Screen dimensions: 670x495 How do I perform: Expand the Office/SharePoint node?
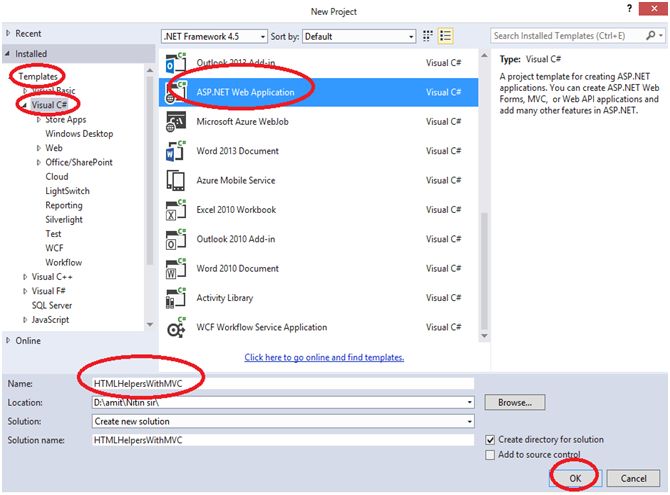[x=38, y=162]
